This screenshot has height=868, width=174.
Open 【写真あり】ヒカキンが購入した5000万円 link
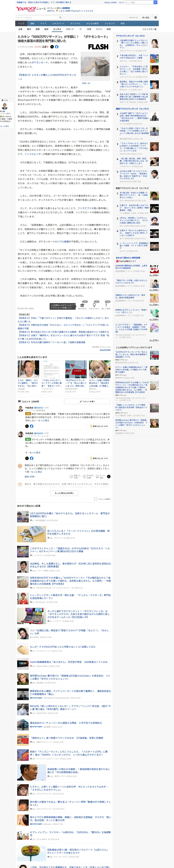(47, 77)
